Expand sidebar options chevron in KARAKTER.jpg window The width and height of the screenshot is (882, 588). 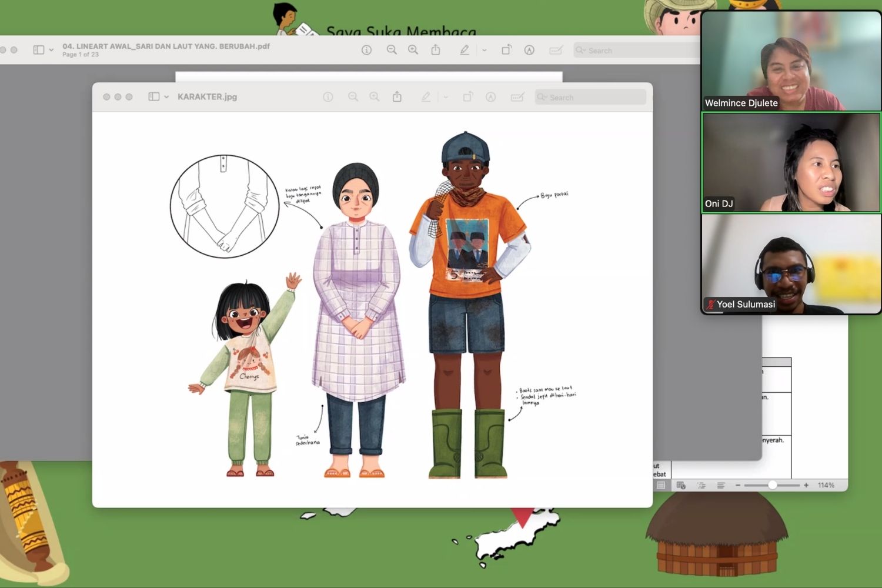pos(166,97)
